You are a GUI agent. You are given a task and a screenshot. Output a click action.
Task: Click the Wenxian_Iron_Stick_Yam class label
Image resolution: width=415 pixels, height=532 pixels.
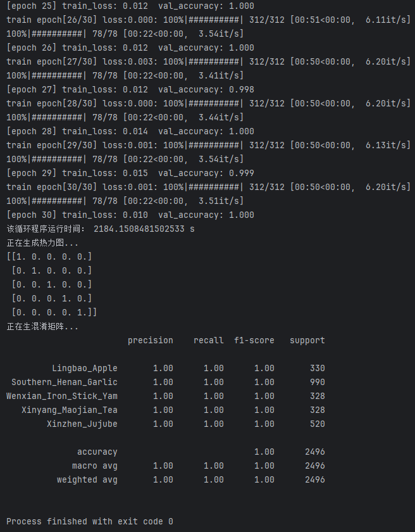point(62,396)
